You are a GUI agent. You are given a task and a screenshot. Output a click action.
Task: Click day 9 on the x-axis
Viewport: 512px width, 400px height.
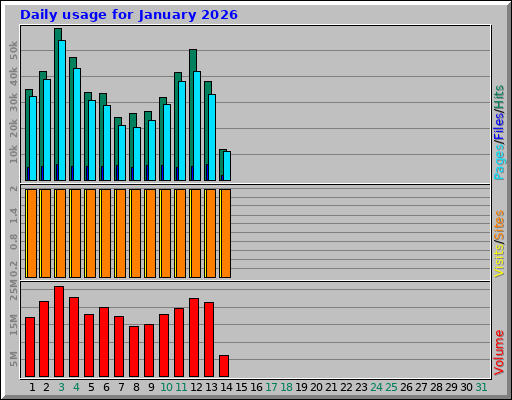(x=151, y=387)
